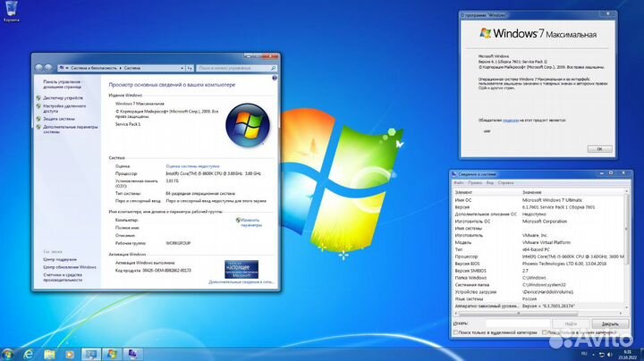Viewport: 644px width, 361px height.
Task: Click the address bar refresh button
Action: tap(190, 68)
